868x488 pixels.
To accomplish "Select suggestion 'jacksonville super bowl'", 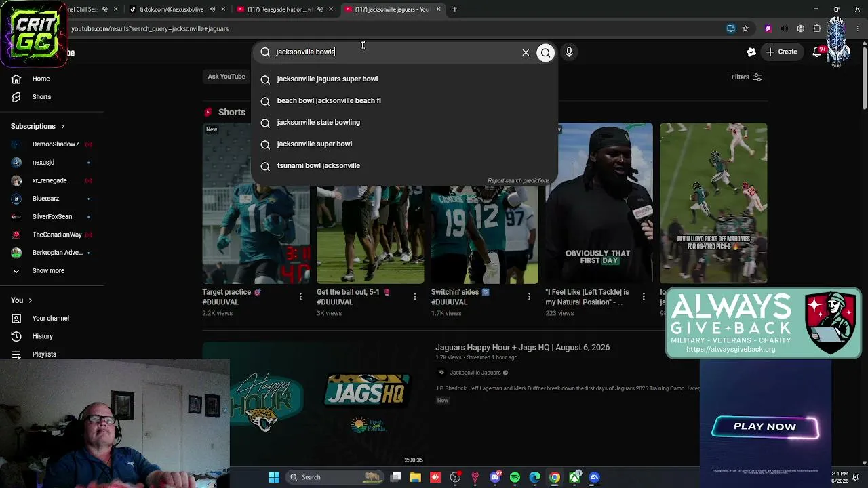I will click(405, 144).
